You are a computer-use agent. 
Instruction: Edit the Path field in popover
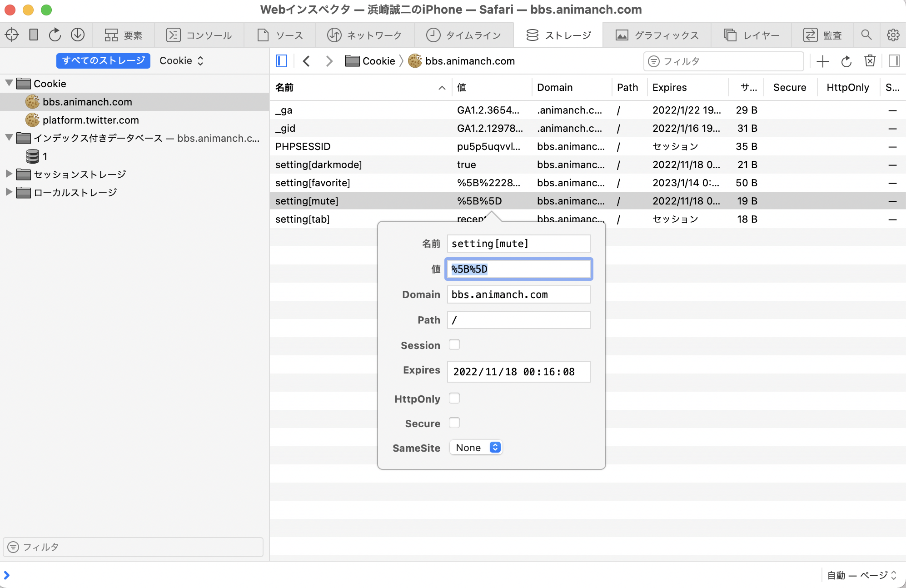518,320
